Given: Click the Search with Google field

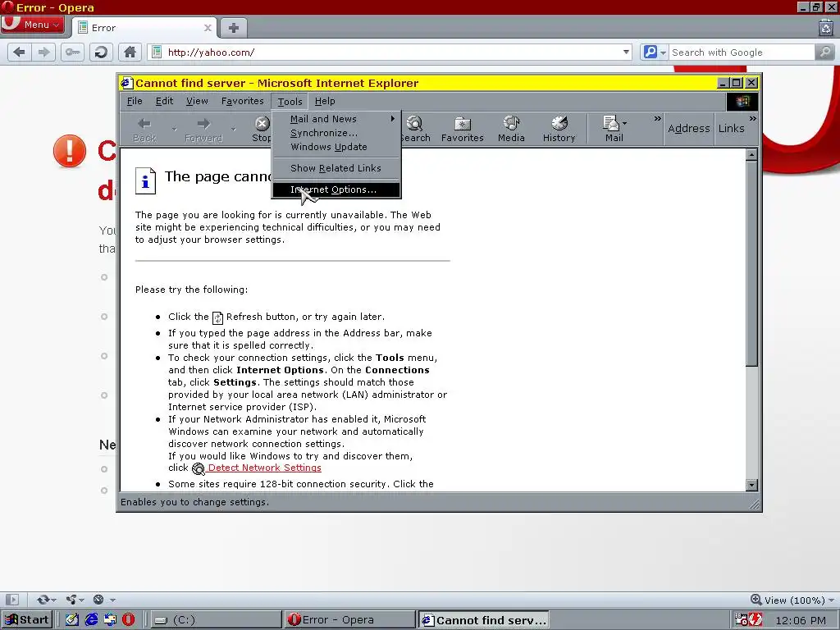Looking at the screenshot, I should (742, 52).
